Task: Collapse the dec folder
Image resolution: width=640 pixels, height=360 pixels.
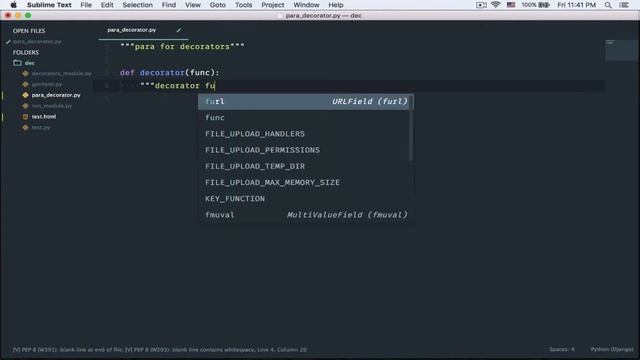Action: (29, 63)
